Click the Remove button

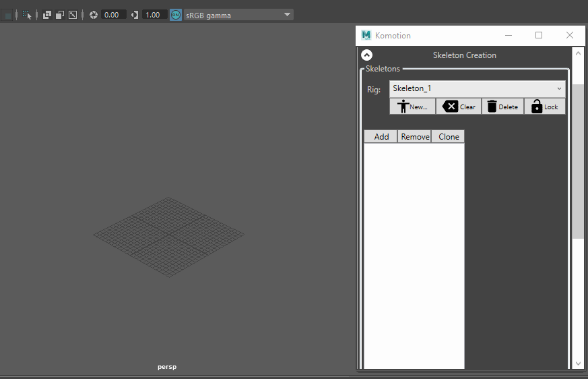click(415, 137)
